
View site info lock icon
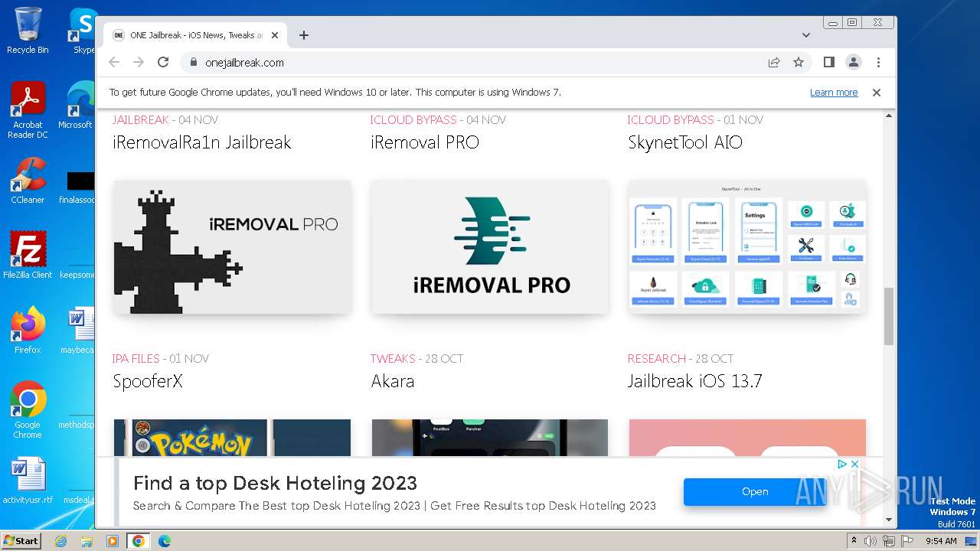click(193, 63)
